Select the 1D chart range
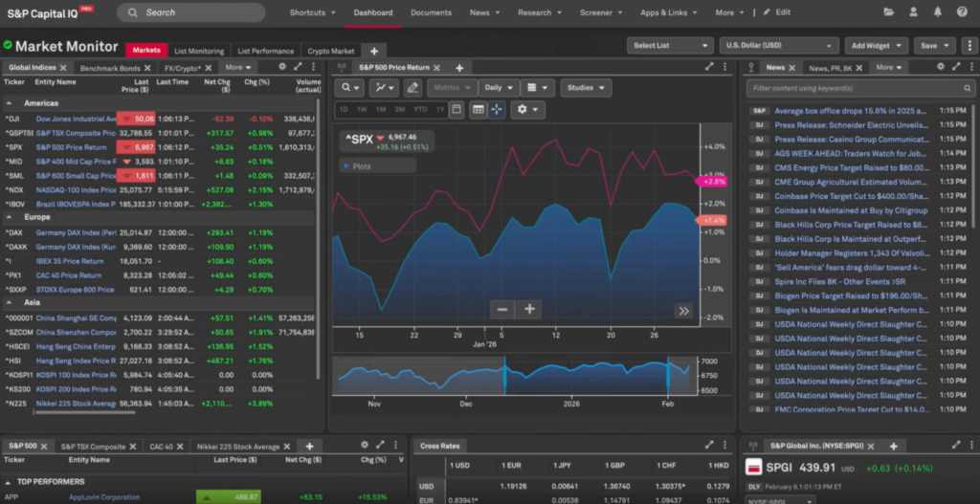The width and height of the screenshot is (980, 504). [344, 109]
